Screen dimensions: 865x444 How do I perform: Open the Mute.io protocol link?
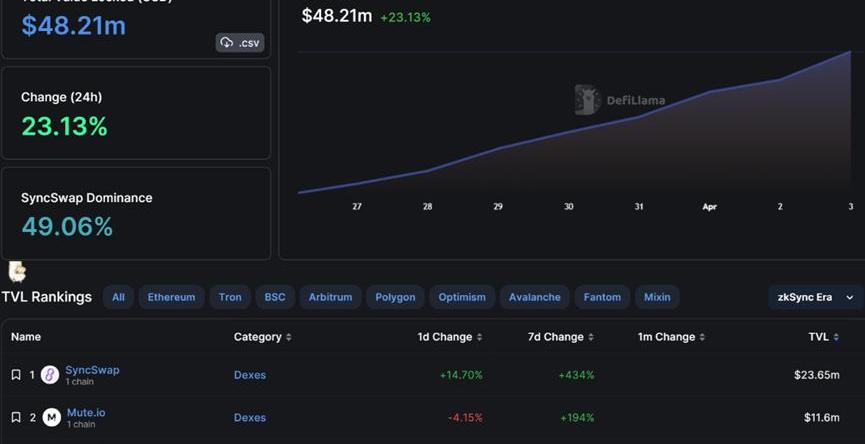tap(86, 412)
